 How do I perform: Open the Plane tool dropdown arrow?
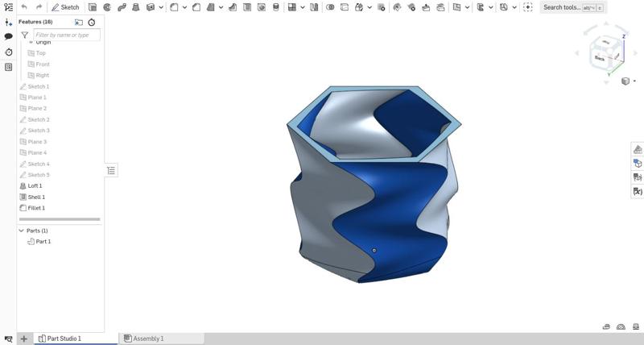pos(467,7)
